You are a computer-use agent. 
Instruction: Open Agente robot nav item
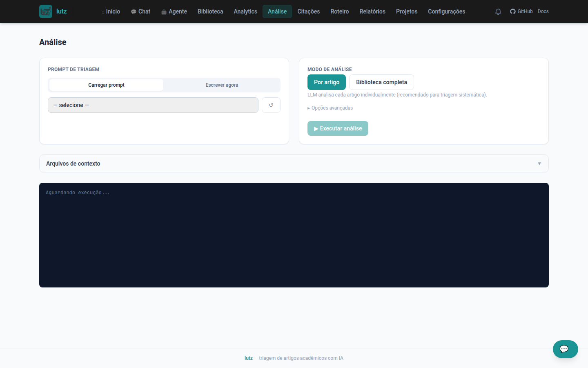pos(174,11)
